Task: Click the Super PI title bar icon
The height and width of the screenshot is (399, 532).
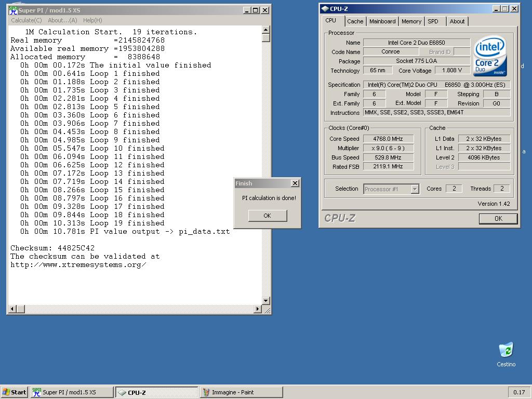Action: (13, 10)
